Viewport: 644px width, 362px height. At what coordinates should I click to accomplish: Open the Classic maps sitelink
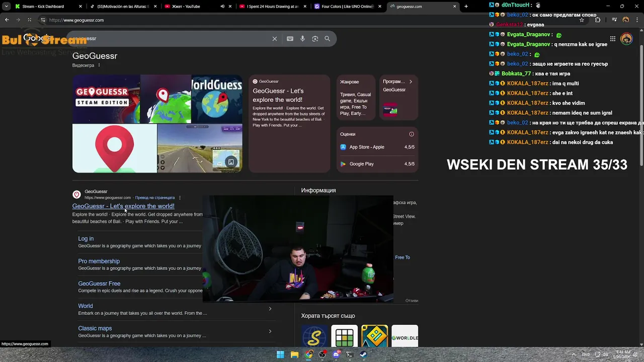[x=95, y=328]
